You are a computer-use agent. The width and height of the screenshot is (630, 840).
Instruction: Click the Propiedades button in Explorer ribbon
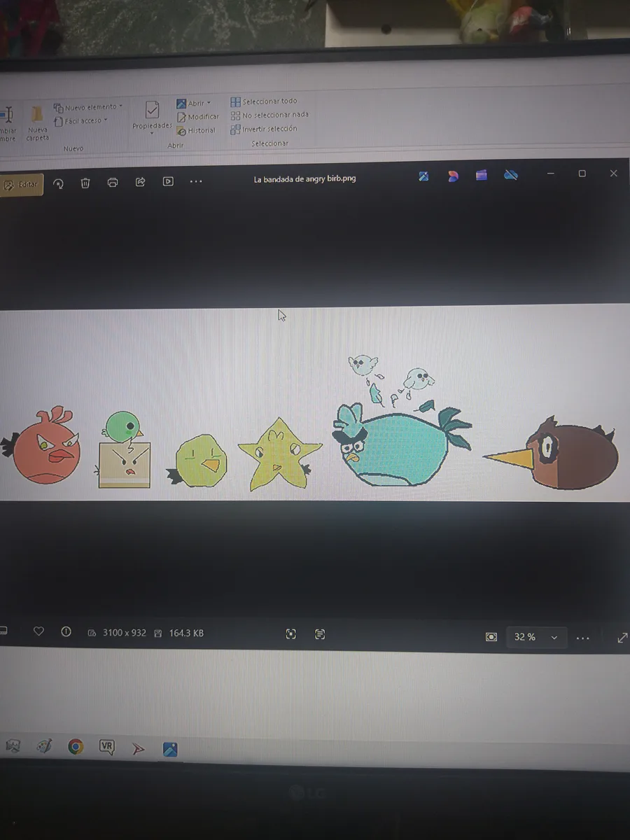click(x=152, y=116)
